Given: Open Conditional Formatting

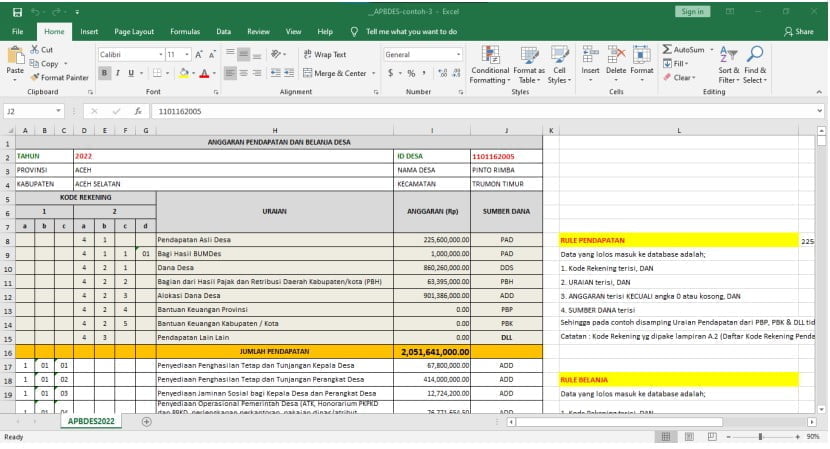Looking at the screenshot, I should 490,65.
